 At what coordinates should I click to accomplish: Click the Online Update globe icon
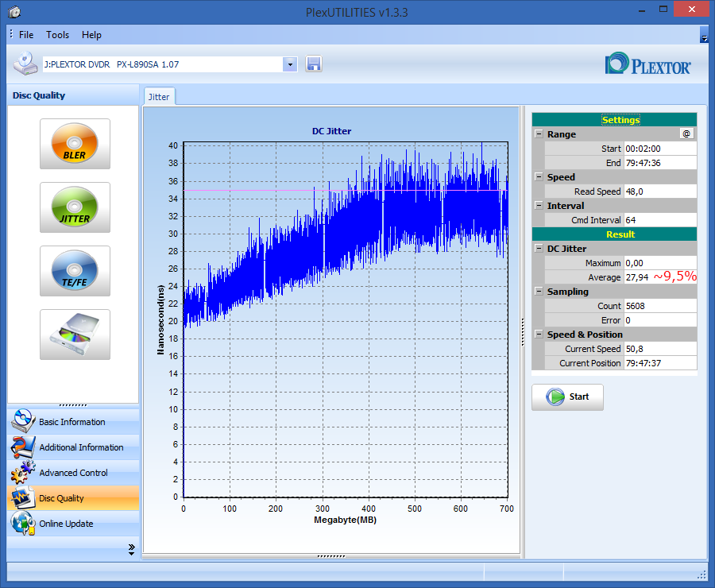click(23, 523)
